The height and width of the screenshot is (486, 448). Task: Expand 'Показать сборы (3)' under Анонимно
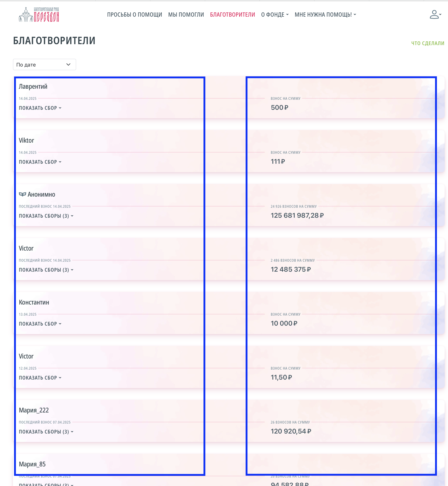(46, 216)
